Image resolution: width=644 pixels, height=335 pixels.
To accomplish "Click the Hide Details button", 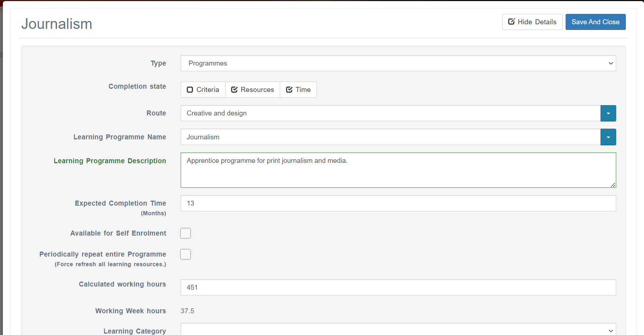I will point(532,22).
